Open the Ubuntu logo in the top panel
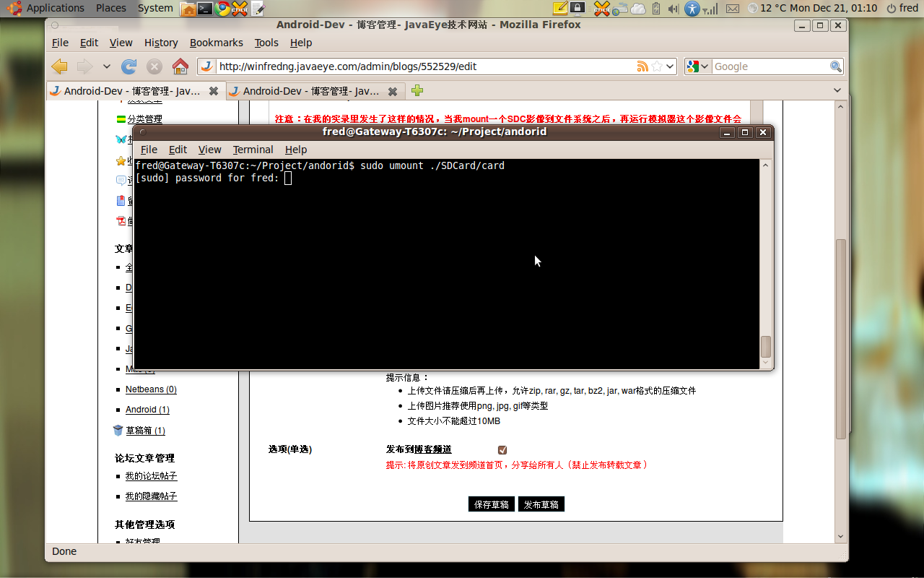The width and height of the screenshot is (924, 578). [14, 9]
